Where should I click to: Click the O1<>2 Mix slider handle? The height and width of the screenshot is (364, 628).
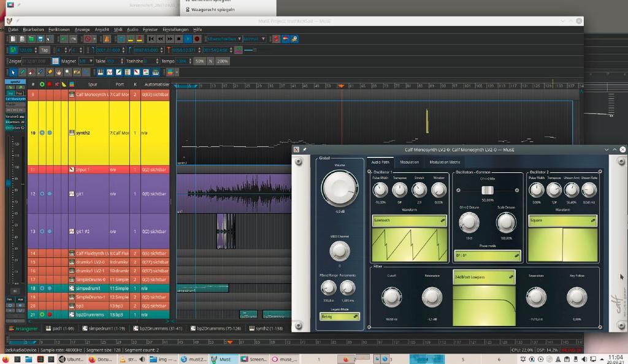point(488,190)
